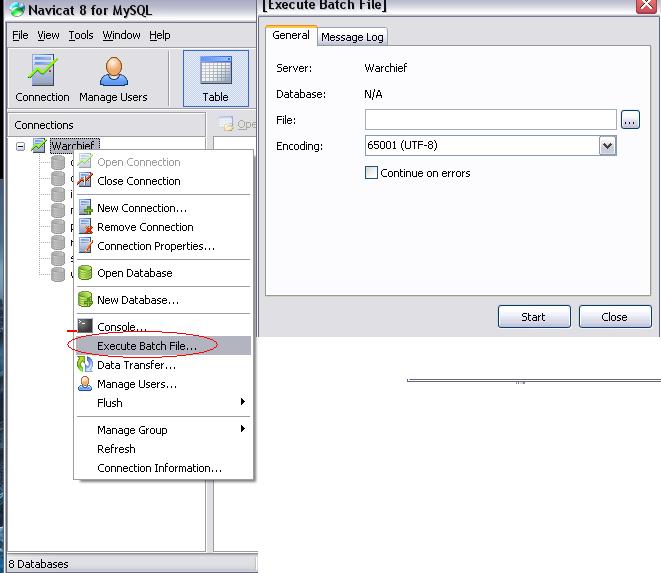Collapse the Warchief tree node

(x=20, y=146)
